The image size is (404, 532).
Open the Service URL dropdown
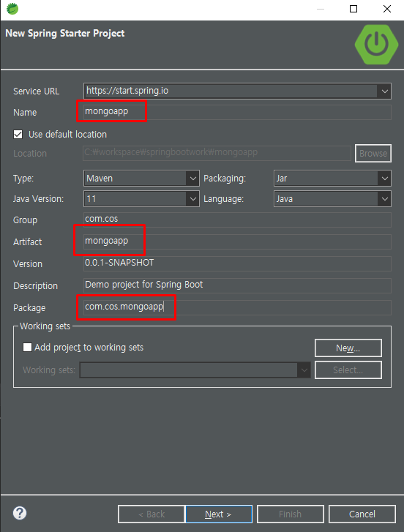[x=384, y=91]
